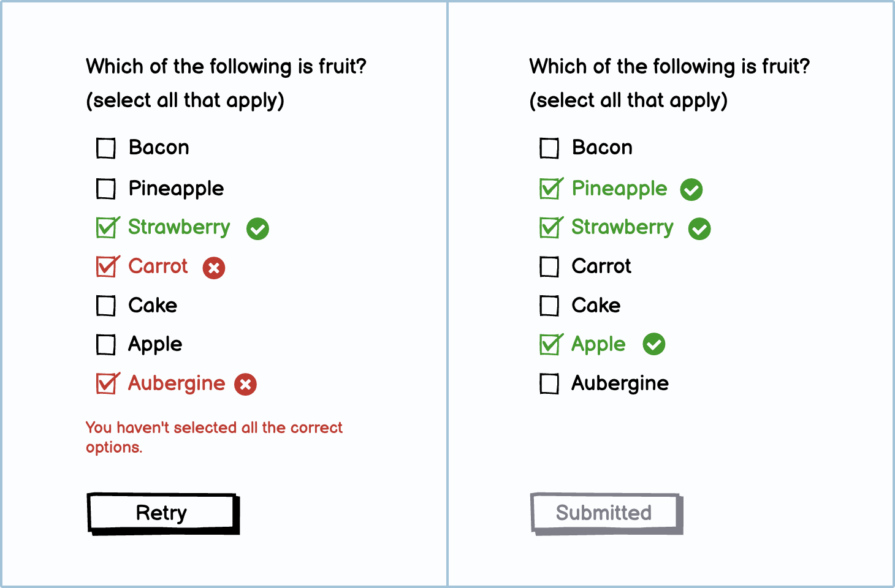Uncheck the Strawberry checkbox in the Retry form
Image resolution: width=895 pixels, height=588 pixels.
coord(107,228)
